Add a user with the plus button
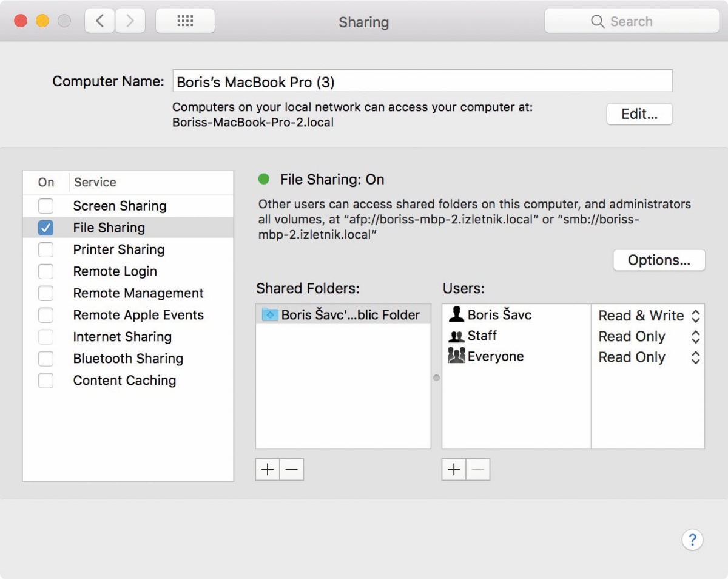This screenshot has width=728, height=579. pos(454,469)
